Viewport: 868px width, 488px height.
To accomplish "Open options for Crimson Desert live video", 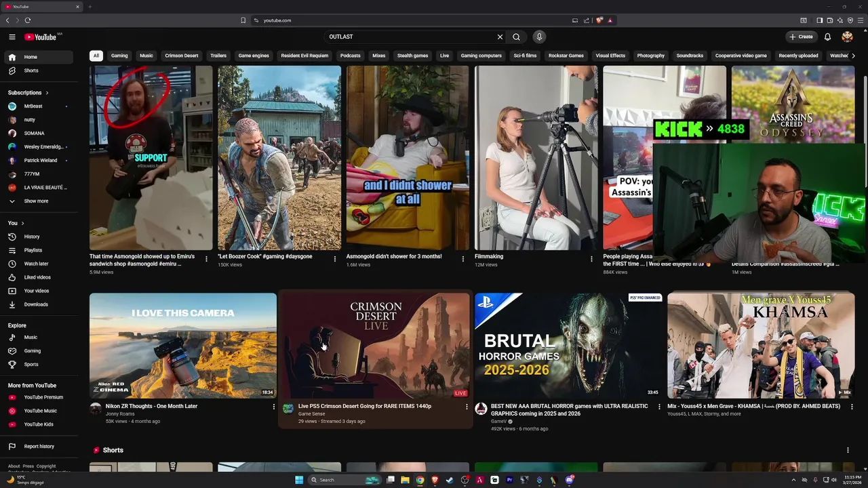I will (467, 407).
